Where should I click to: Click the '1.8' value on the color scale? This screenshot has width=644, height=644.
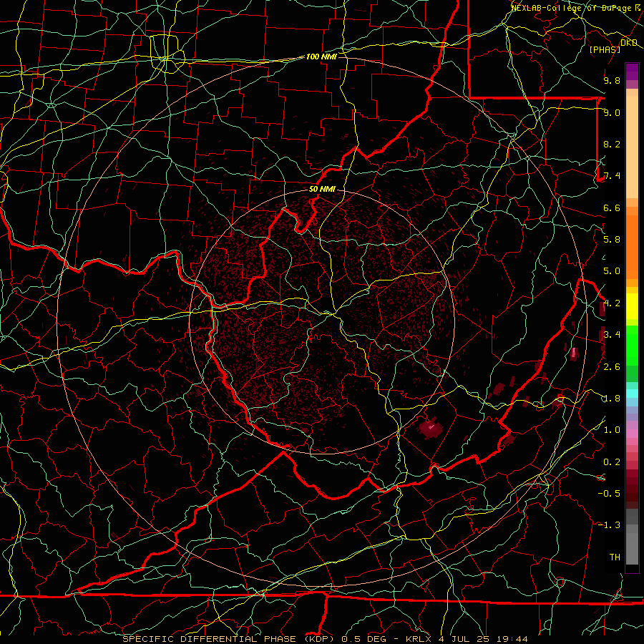click(612, 399)
